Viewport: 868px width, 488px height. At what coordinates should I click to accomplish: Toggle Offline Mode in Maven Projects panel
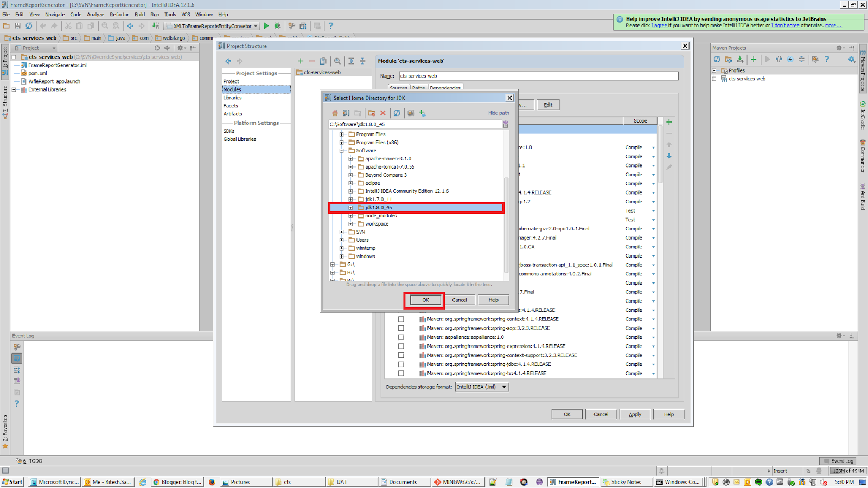[790, 60]
